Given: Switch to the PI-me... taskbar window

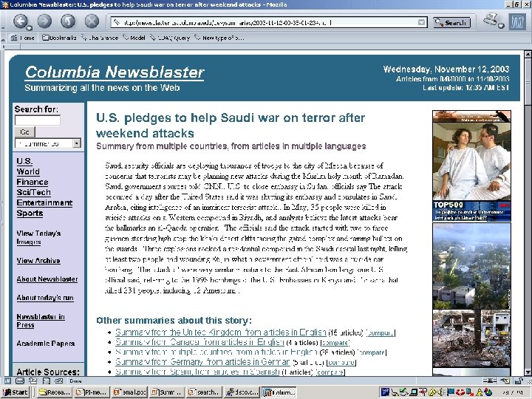Looking at the screenshot, I should point(92,392).
